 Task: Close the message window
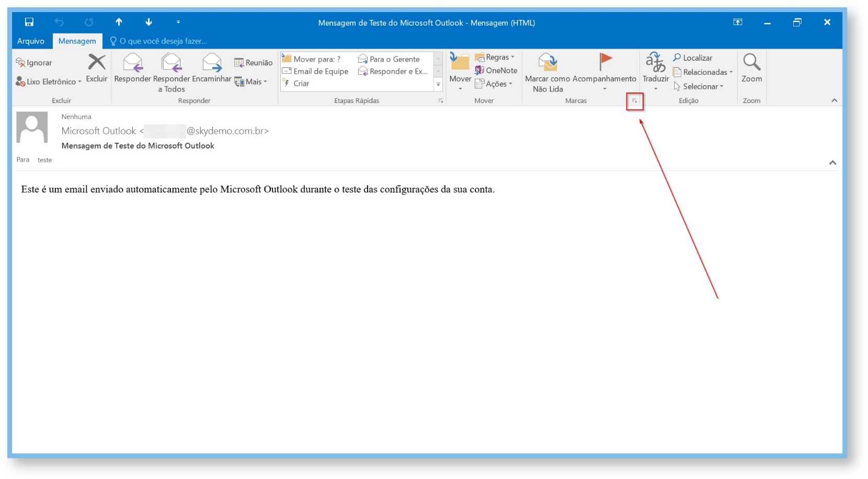(x=827, y=22)
